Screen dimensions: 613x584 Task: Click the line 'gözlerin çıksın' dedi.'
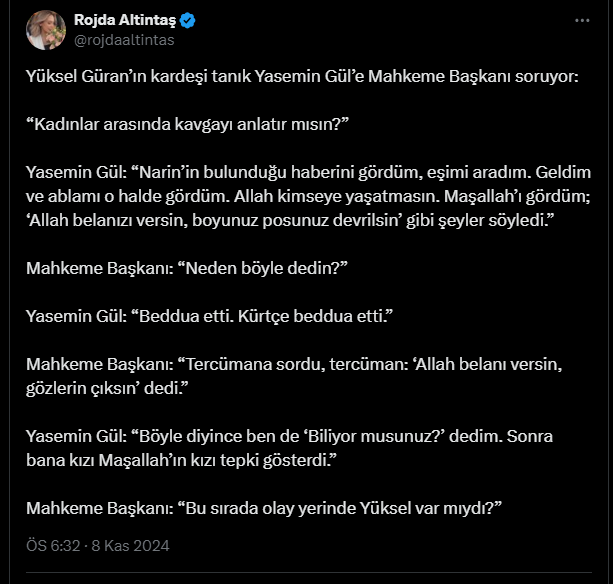tap(107, 389)
